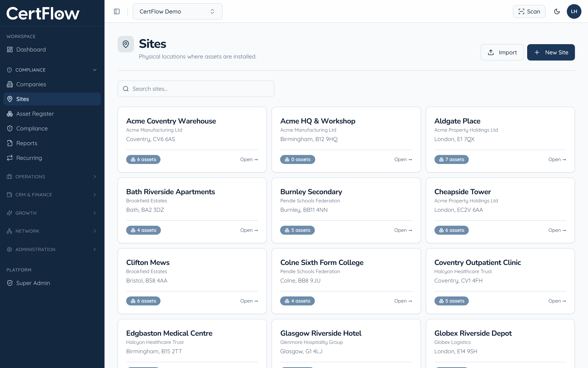Click Open on the Cheapside Tower card
Viewport: 588px width, 368px height.
[557, 230]
